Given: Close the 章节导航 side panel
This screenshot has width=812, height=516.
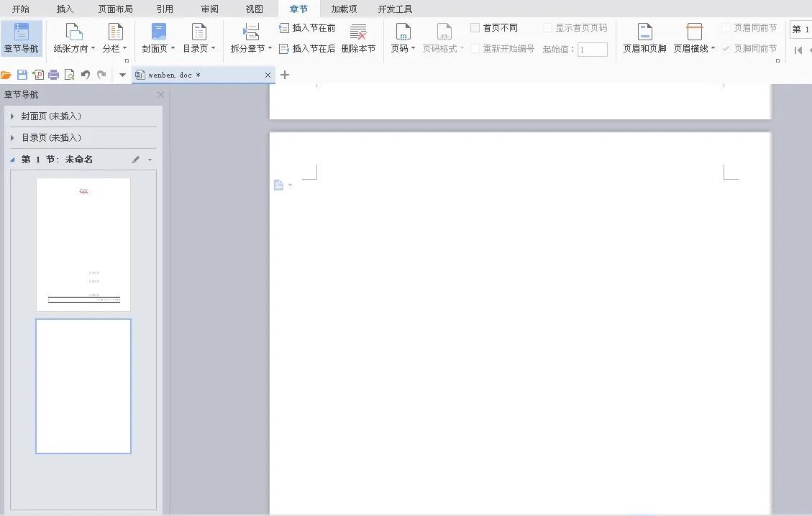Looking at the screenshot, I should click(x=160, y=94).
